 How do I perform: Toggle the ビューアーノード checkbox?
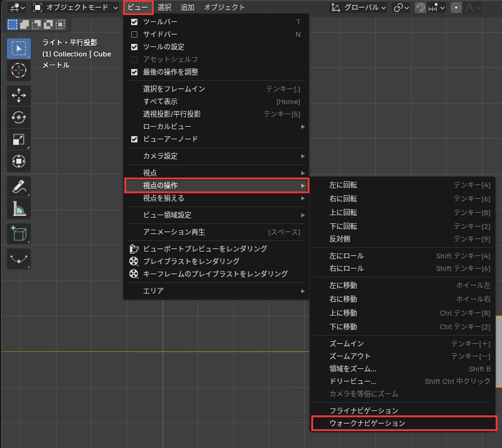point(134,139)
